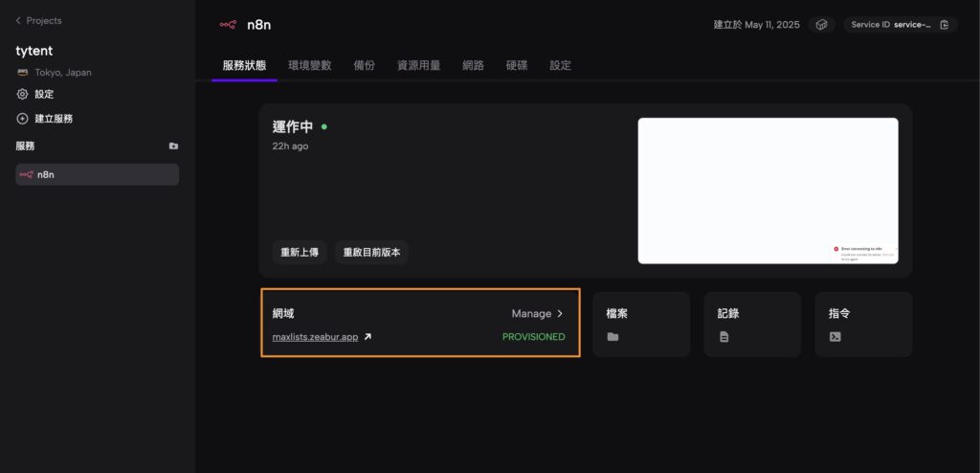The image size is (980, 473).
Task: Open the 檔案 card
Action: 641,324
